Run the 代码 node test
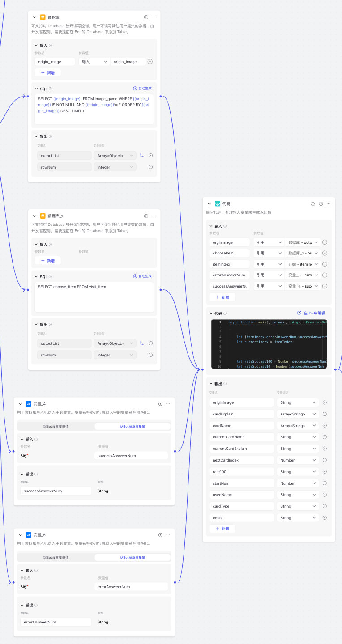The height and width of the screenshot is (644, 342). pos(321,203)
